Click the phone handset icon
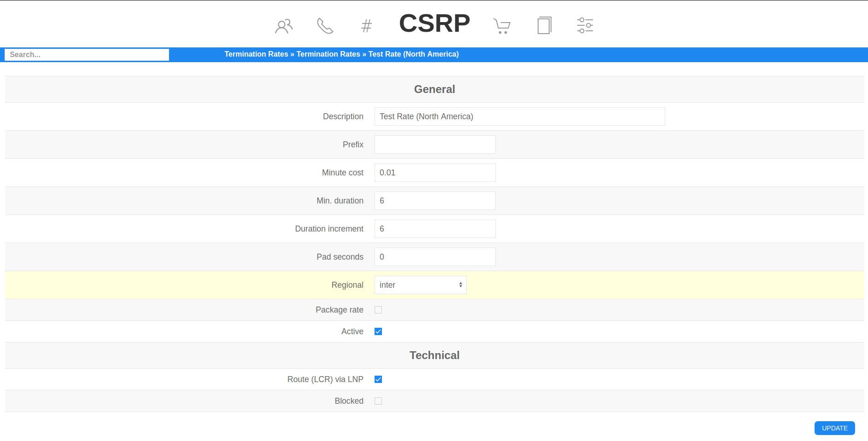Image resolution: width=868 pixels, height=441 pixels. click(x=325, y=26)
